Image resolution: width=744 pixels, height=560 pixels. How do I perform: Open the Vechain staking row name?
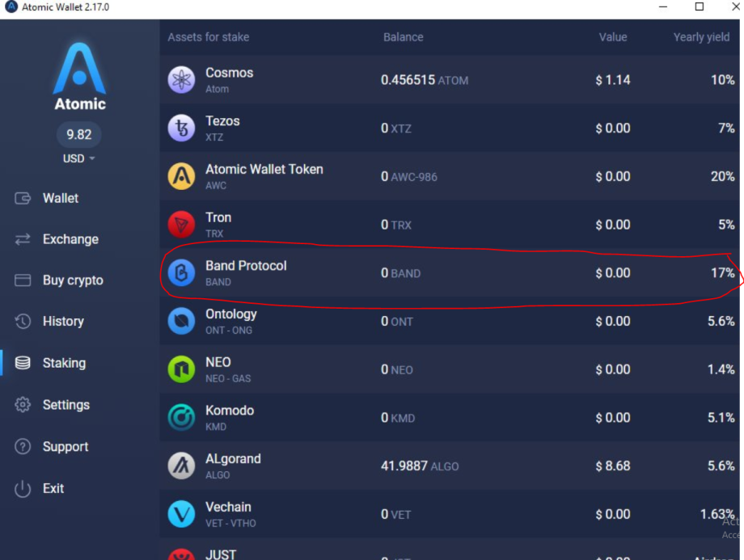point(228,507)
